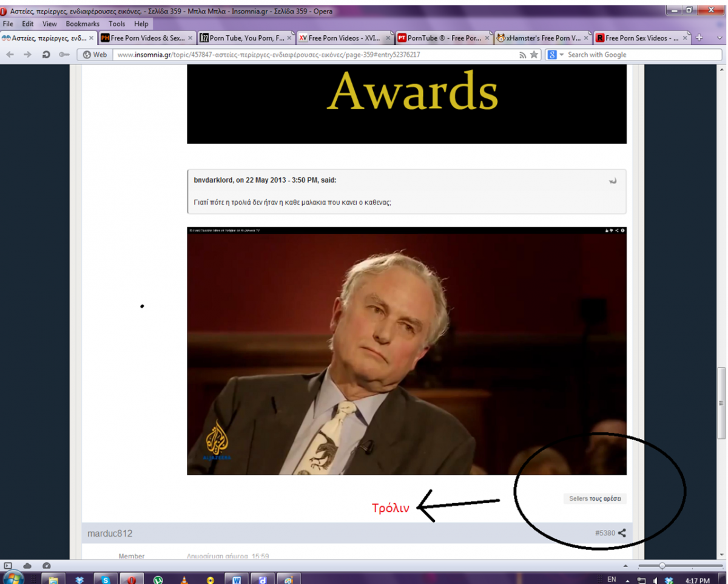Toggle the Opera panels button in status bar

pos(8,565)
